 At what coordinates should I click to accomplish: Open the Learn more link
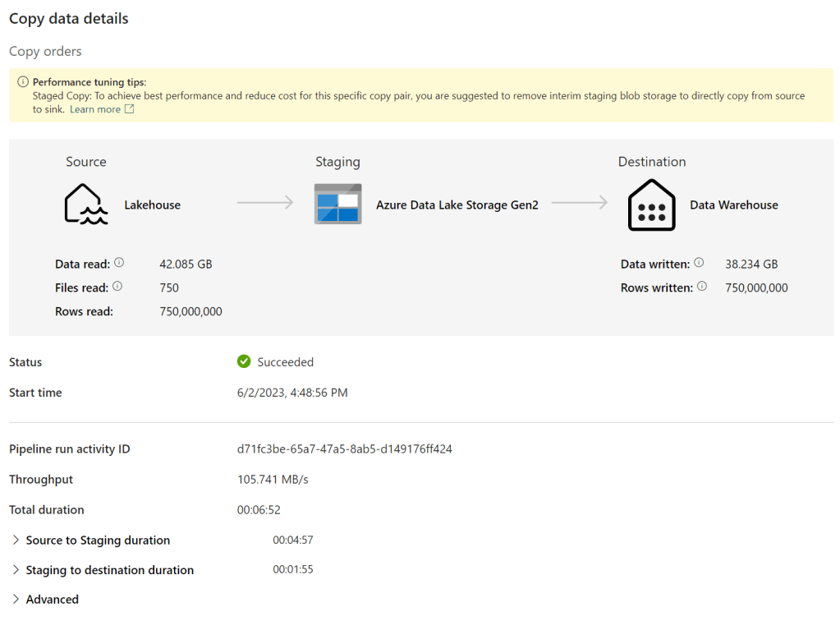94,109
